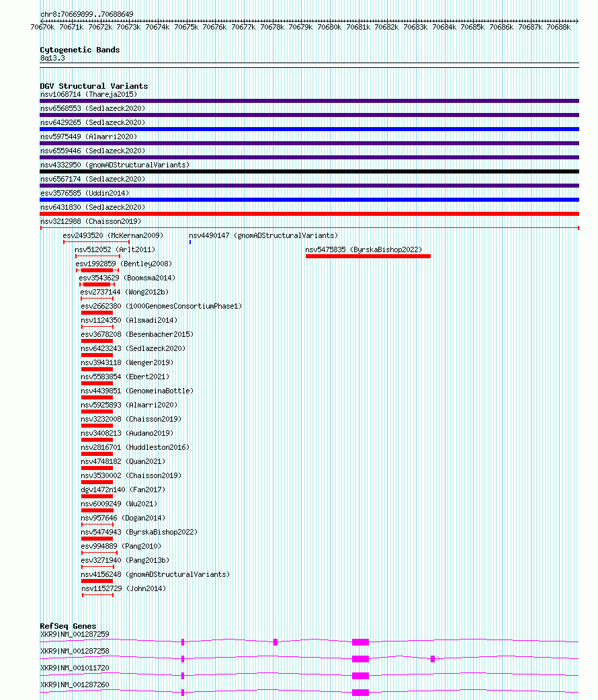Click esv2662380 (1000GenomesConsortiumPhase1) label
This screenshot has height=700, width=598.
pyautogui.click(x=161, y=306)
